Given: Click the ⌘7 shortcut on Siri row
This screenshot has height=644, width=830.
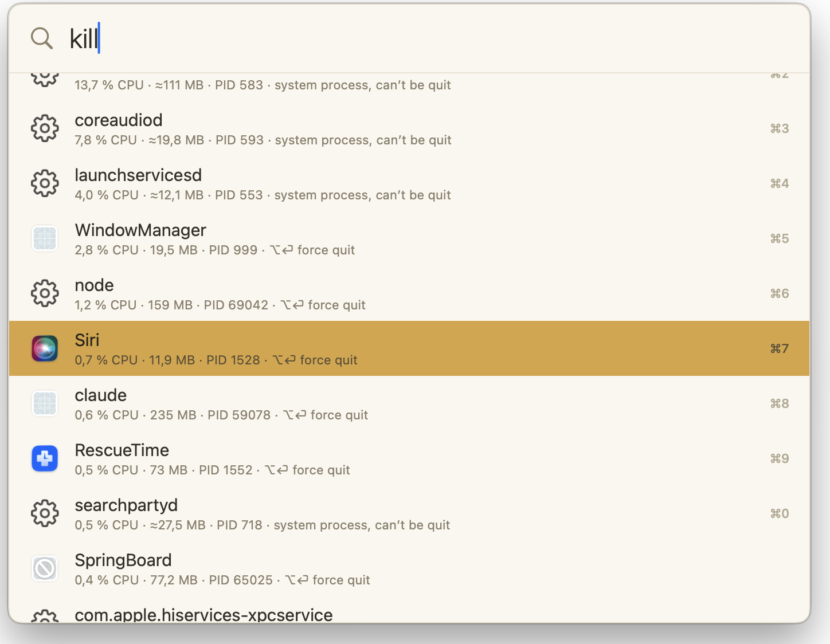Looking at the screenshot, I should [780, 348].
